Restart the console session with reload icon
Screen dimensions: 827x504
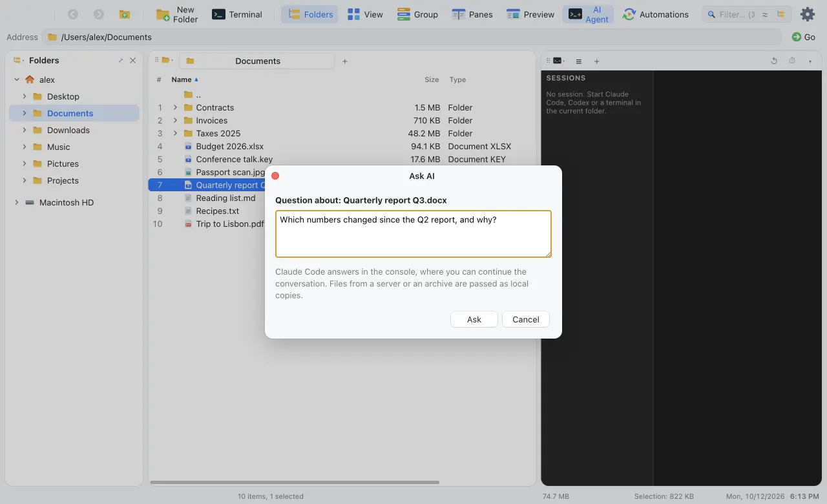coord(774,61)
